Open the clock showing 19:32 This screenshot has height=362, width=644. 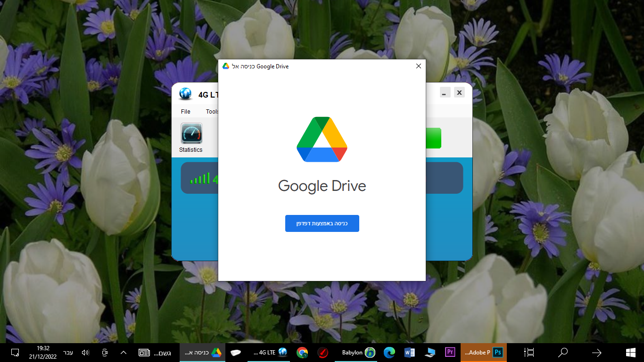[x=43, y=353]
